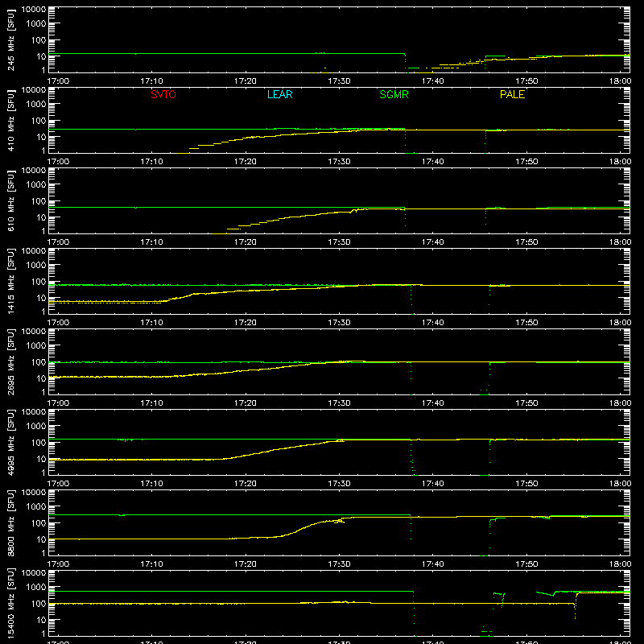Select the '8800 MHz [SFU]' axis label
Image resolution: width=644 pixels, height=644 pixels.
point(10,522)
